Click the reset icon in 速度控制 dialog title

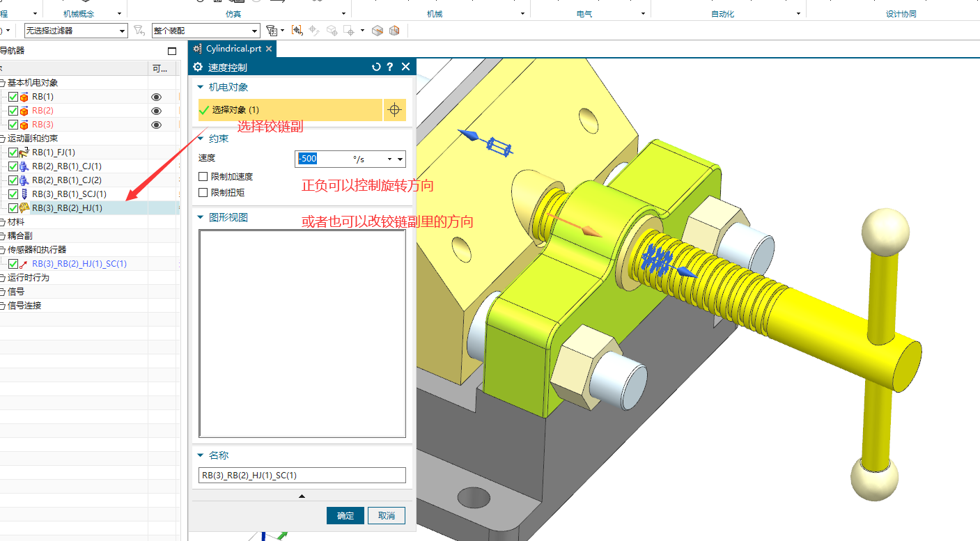click(x=377, y=67)
